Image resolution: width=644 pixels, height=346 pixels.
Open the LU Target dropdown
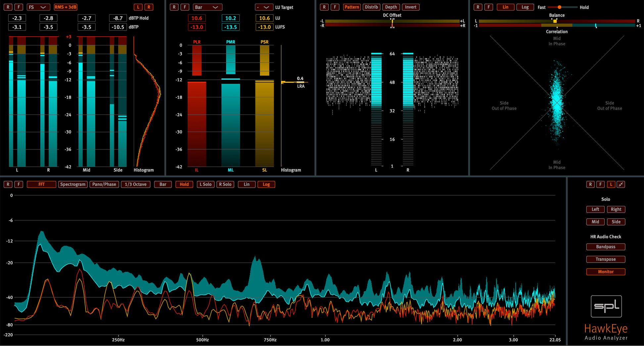264,7
